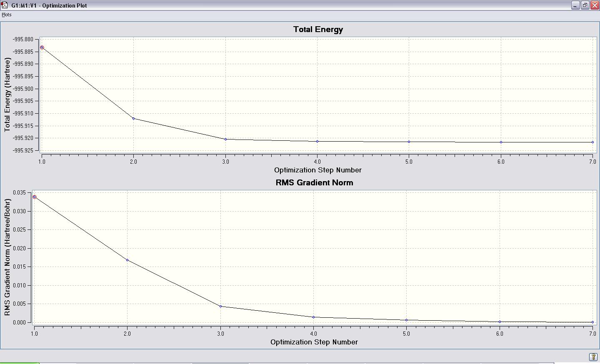
Task: Select step 1 point on RMS Gradient plot
Action: 35,197
